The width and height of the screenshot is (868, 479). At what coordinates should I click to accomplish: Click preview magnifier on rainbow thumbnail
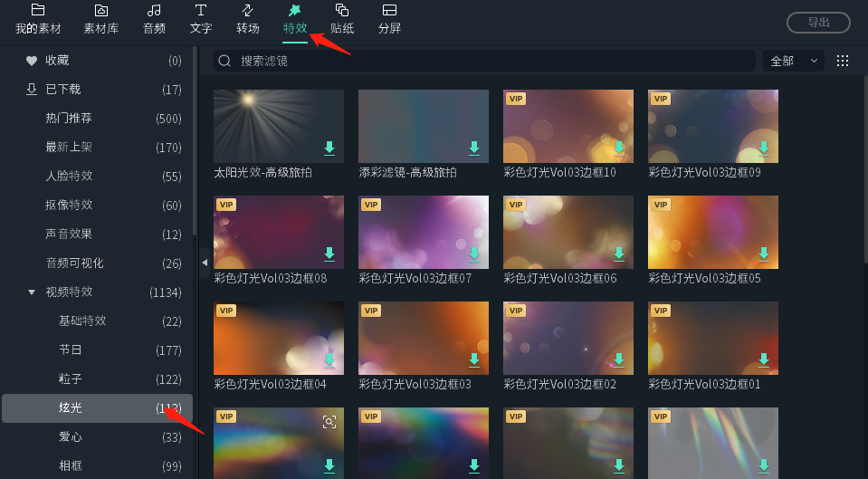coord(329,423)
